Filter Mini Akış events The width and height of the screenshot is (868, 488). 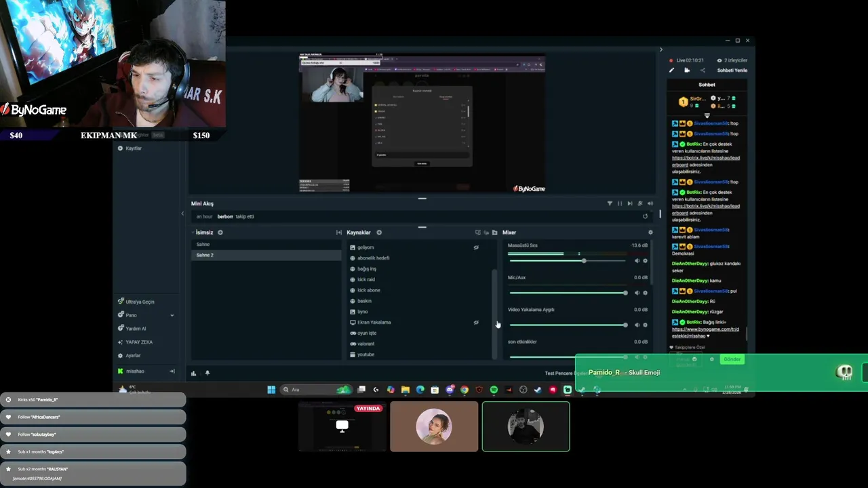click(610, 203)
